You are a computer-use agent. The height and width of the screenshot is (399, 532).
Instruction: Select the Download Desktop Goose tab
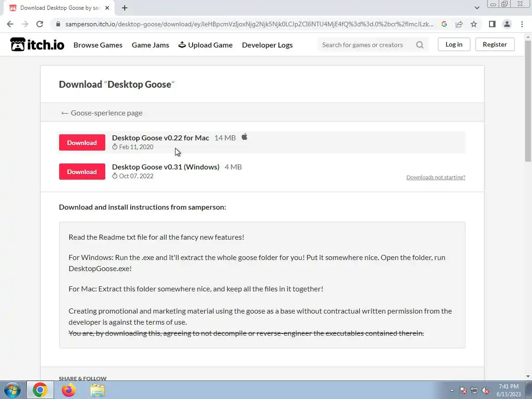pos(60,8)
